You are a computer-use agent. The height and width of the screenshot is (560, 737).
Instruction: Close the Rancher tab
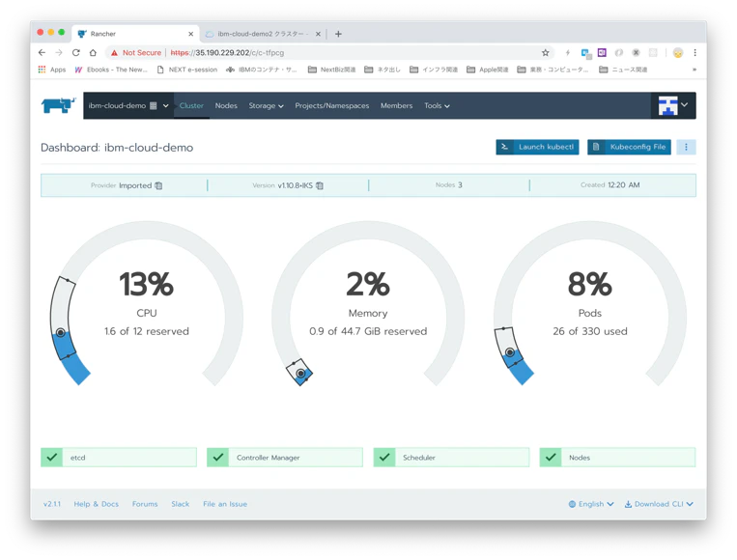click(x=191, y=34)
